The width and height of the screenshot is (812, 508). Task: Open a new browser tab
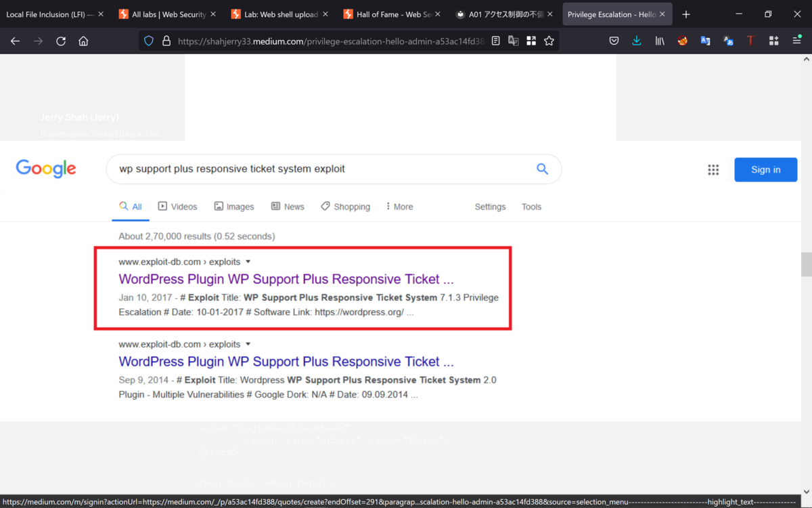(686, 14)
